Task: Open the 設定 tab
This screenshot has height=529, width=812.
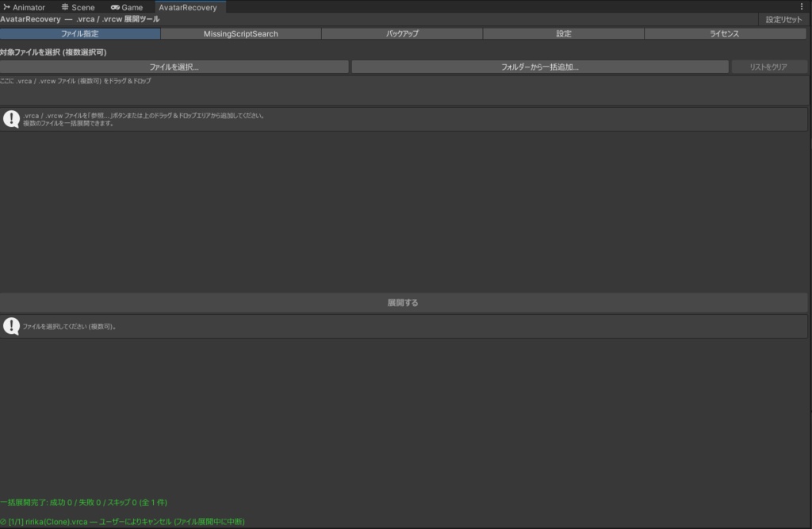Action: click(x=564, y=33)
